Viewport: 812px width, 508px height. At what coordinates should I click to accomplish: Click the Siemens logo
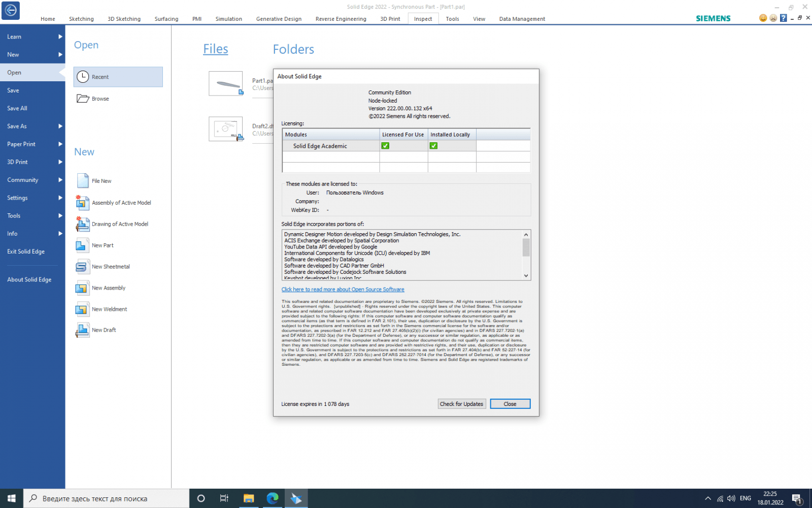pyautogui.click(x=713, y=18)
